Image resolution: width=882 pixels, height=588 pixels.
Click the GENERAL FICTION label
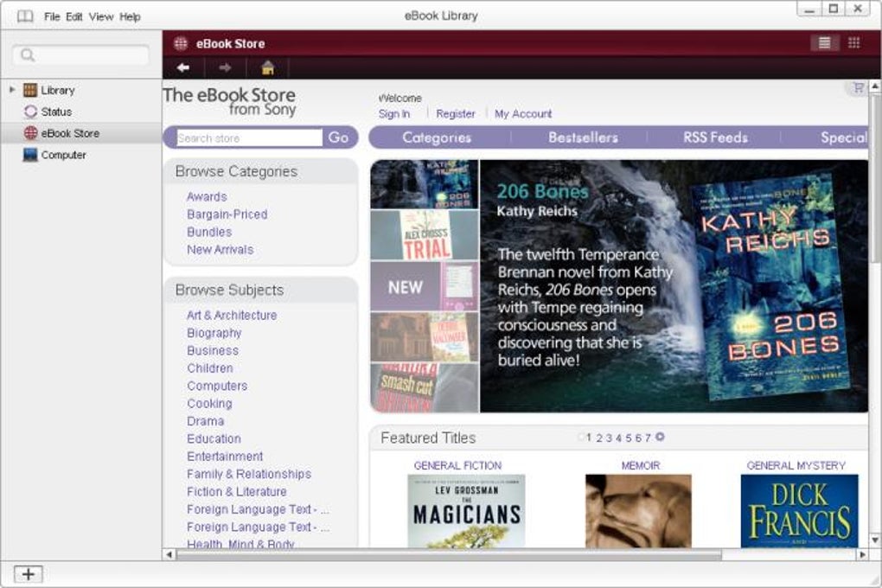point(457,465)
